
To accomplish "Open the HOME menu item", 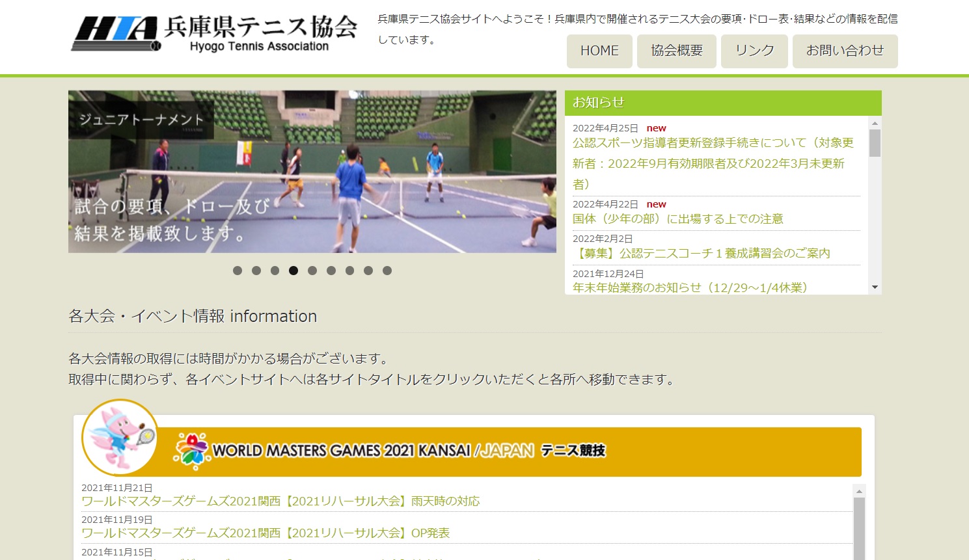I will click(x=599, y=51).
